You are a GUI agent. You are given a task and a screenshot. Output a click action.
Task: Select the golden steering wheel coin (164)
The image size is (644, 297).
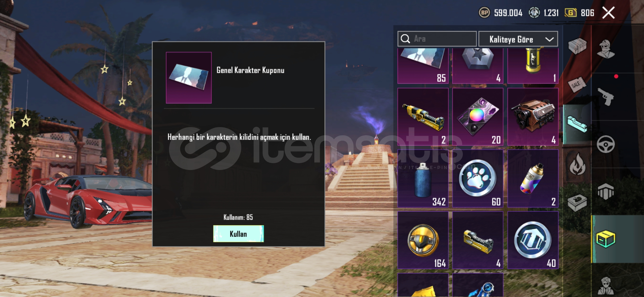(423, 240)
